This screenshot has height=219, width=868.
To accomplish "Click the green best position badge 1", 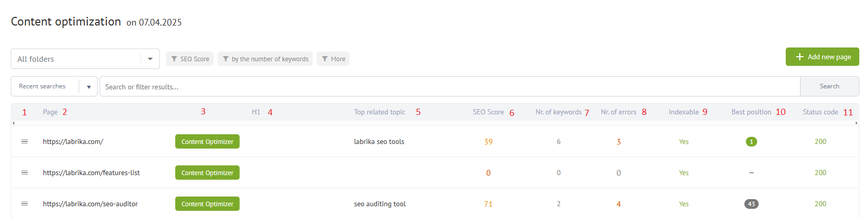I will [x=751, y=142].
